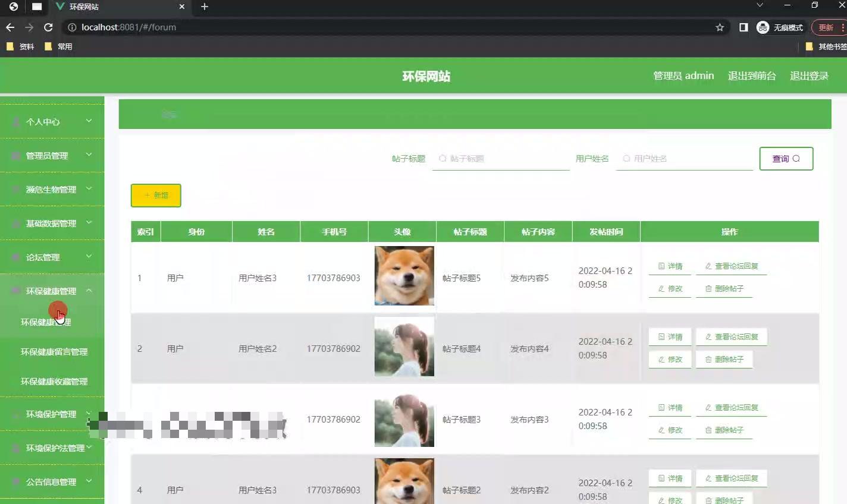Screen dimensions: 847x504
Task: Click 查看论坛回复 for 帖子标题5 row
Action: [x=732, y=266]
